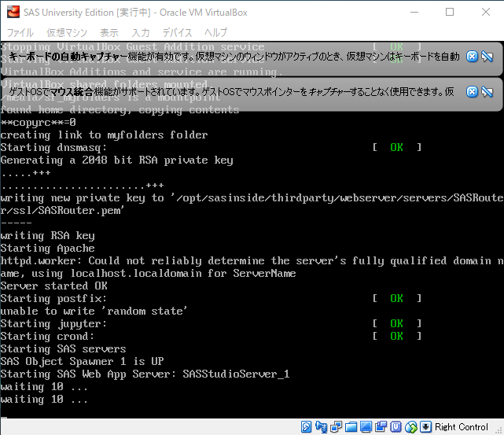The width and height of the screenshot is (504, 435).
Task: Click the 'writing RSA key' line
Action: (48, 236)
